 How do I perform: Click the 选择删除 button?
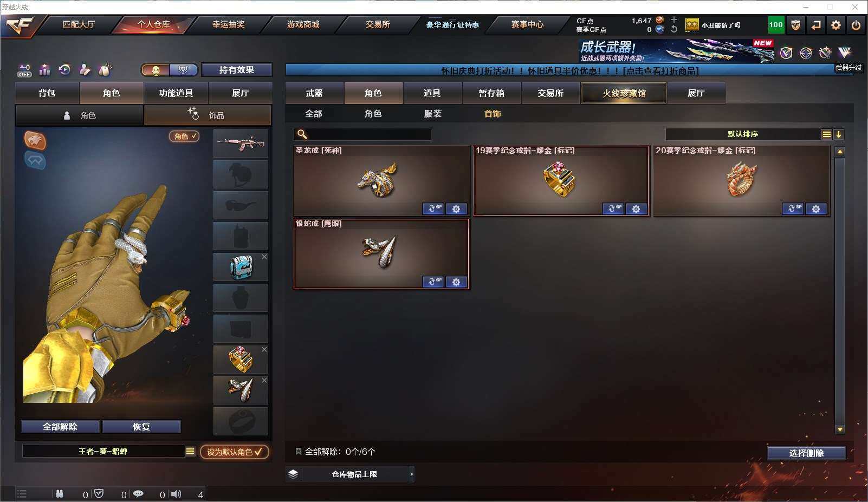tap(807, 453)
